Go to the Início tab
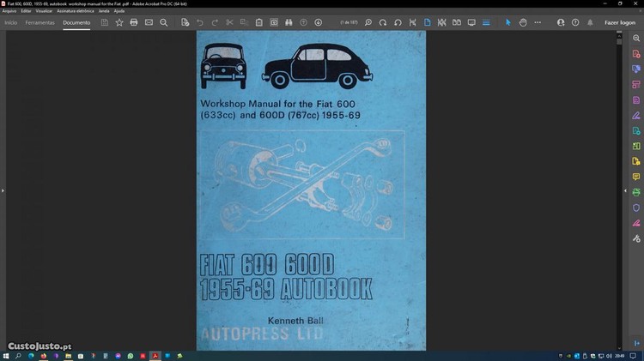 pos(11,22)
